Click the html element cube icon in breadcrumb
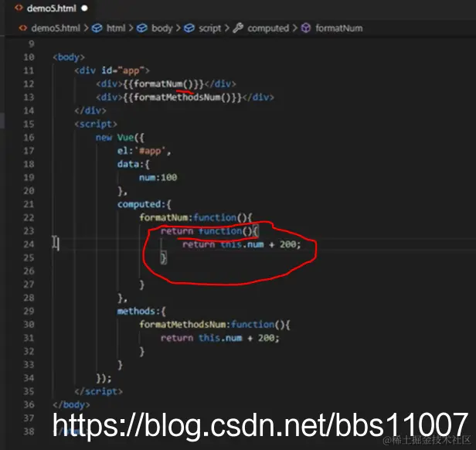 [97, 29]
